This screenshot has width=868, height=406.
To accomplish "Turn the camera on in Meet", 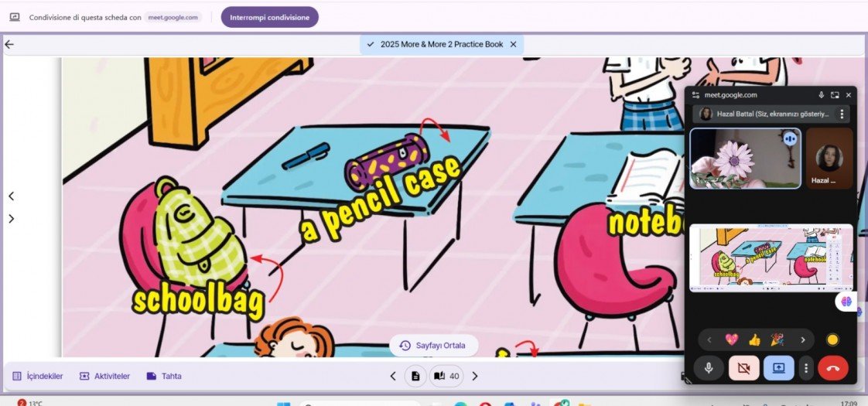I will (743, 368).
